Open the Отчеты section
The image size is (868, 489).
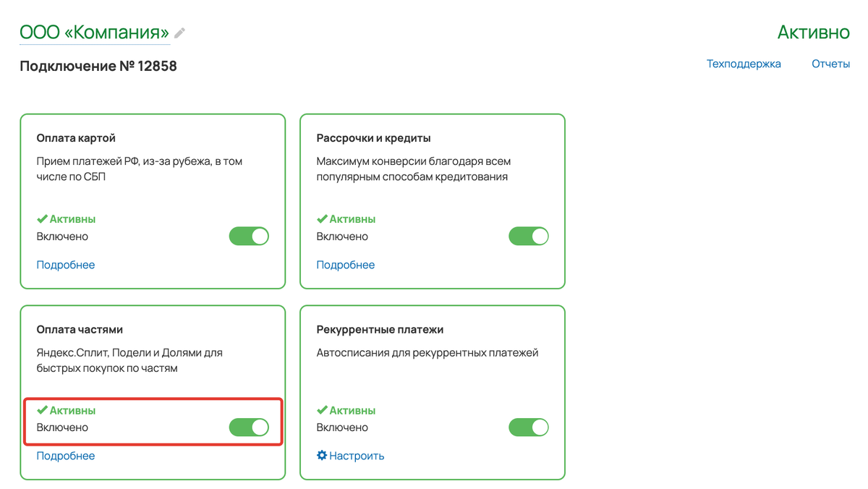coord(830,64)
